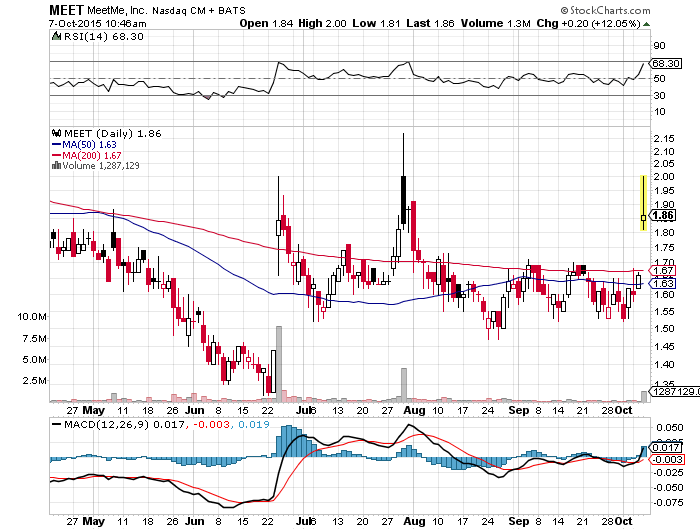Click the MEET (Daily) 1.86 legend
Viewport: 700px width, 530px height.
click(112, 134)
